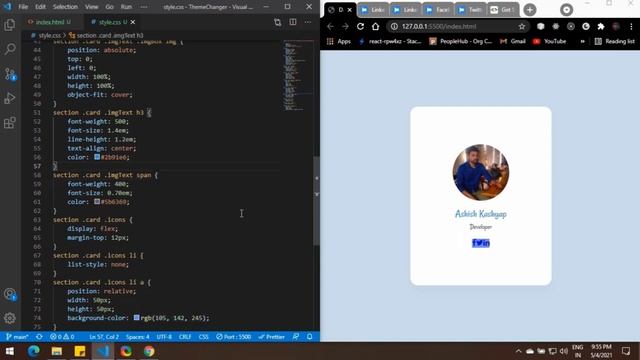The height and width of the screenshot is (360, 640).
Task: Open VS Code notifications bell
Action: [x=310, y=337]
